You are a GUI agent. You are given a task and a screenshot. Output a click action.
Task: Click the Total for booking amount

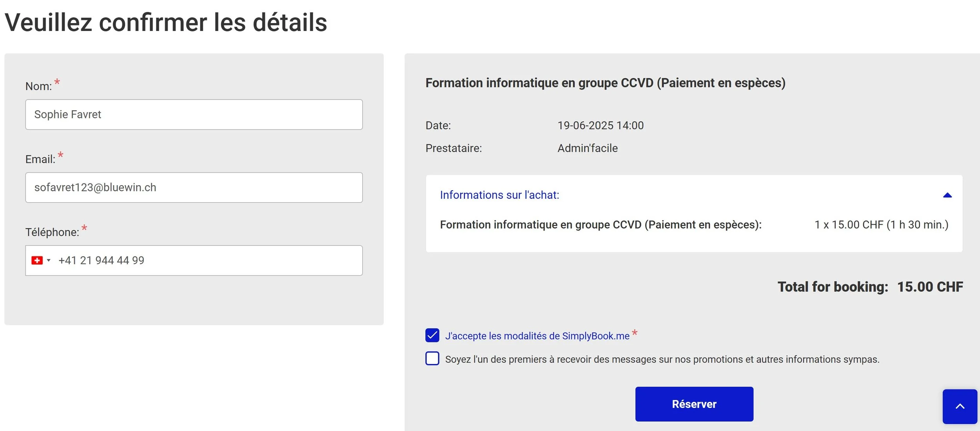pos(929,287)
